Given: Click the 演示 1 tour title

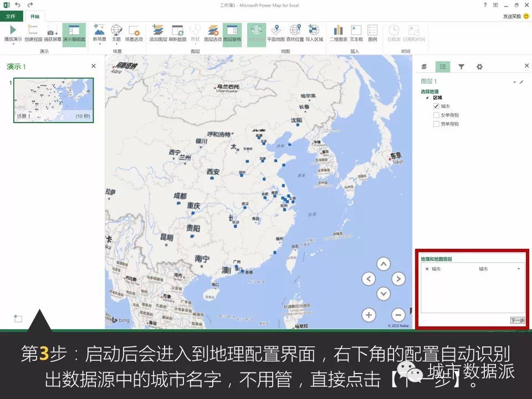Looking at the screenshot, I should click(16, 66).
